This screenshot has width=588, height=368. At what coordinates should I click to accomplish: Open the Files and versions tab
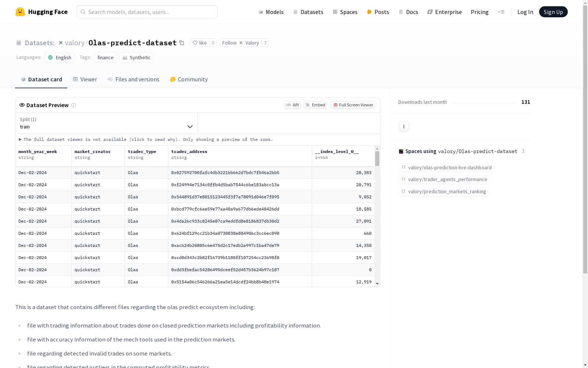133,79
